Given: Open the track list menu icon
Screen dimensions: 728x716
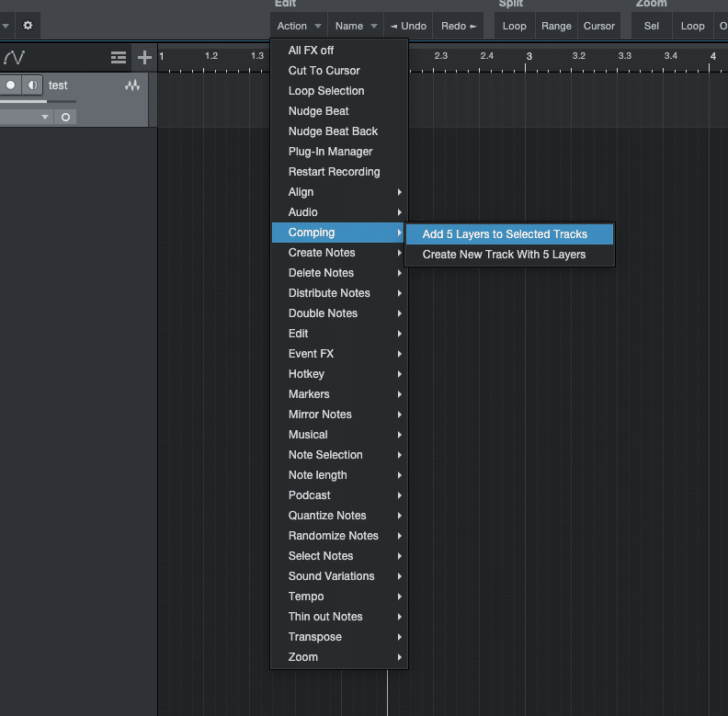Looking at the screenshot, I should 119,58.
